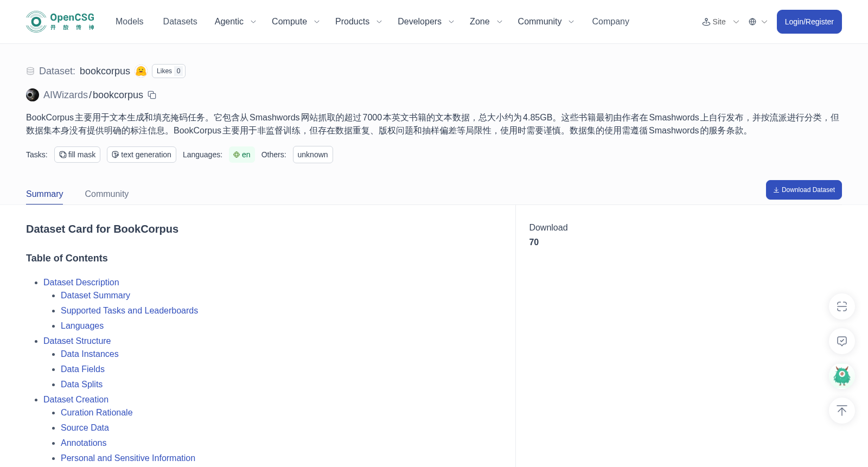Expand the Developers dropdown
This screenshot has height=467, width=868.
coord(425,22)
